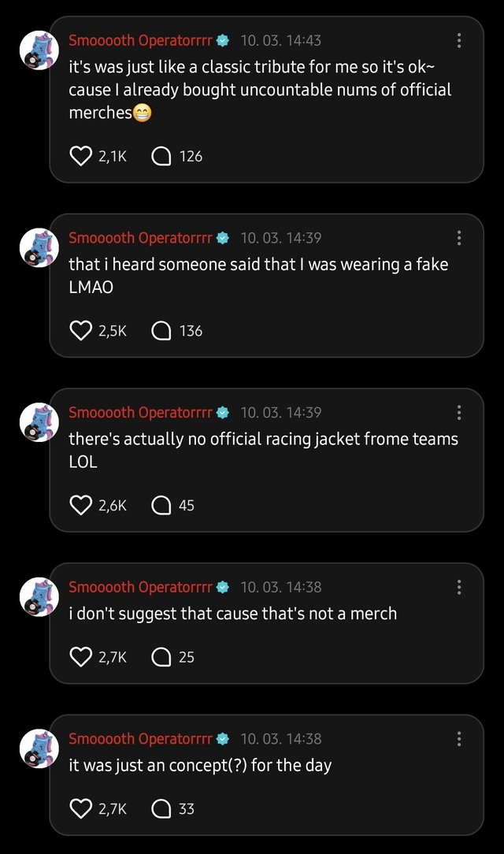The height and width of the screenshot is (854, 504).
Task: Open more options on 'concept(?)' post
Action: [459, 739]
